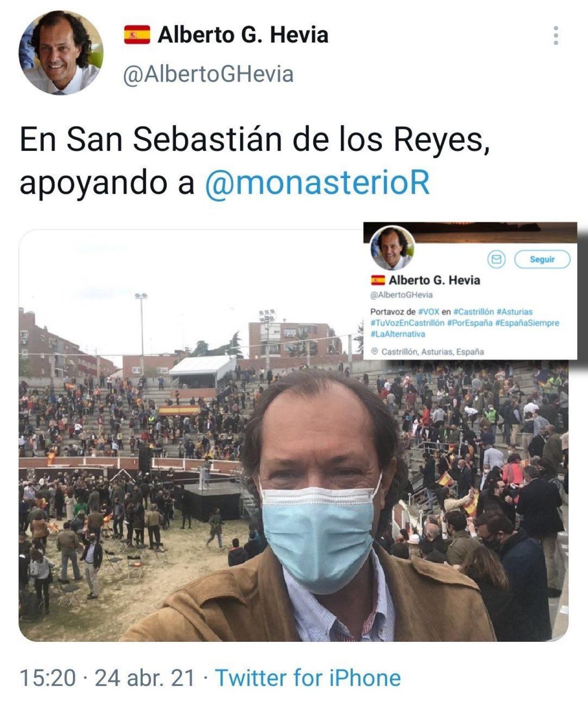
Task: Click the location pin icon by Castrillón
Action: [375, 352]
